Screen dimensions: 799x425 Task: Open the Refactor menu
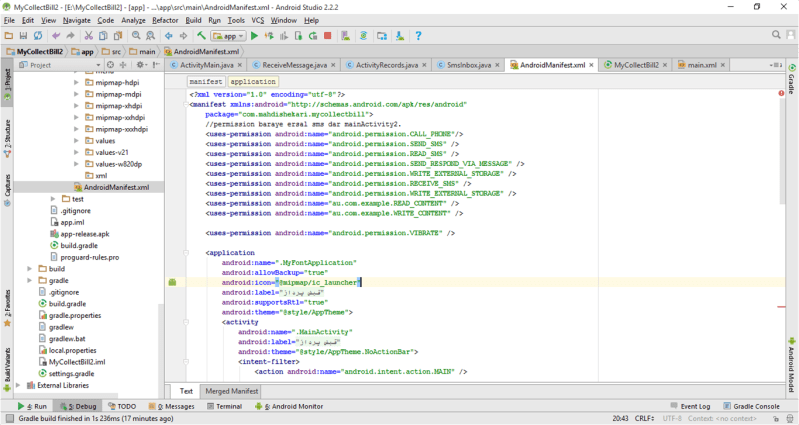[165, 20]
